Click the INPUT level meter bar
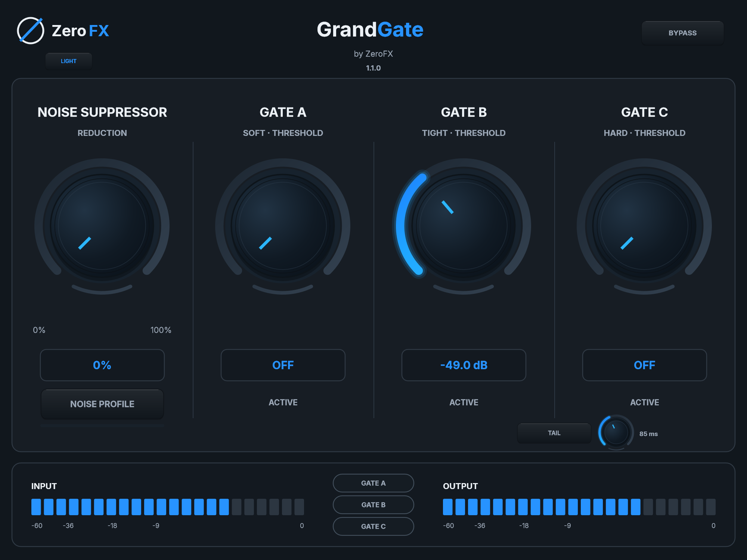The height and width of the screenshot is (560, 747). click(x=168, y=507)
